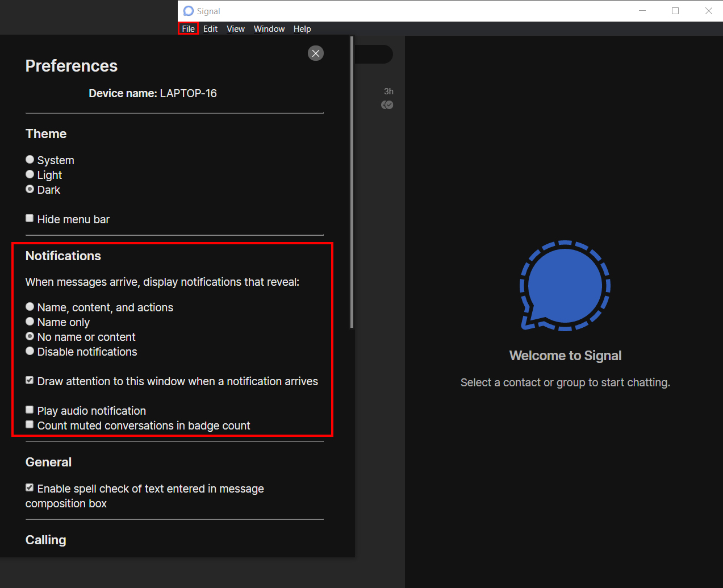Enable Hide menu bar checkbox
This screenshot has height=588, width=723.
(x=30, y=218)
